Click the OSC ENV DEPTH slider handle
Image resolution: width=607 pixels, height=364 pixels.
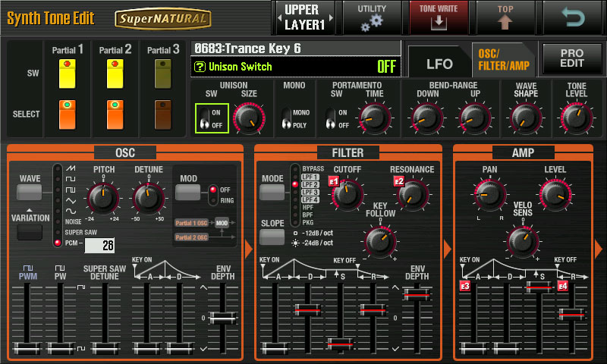click(222, 318)
